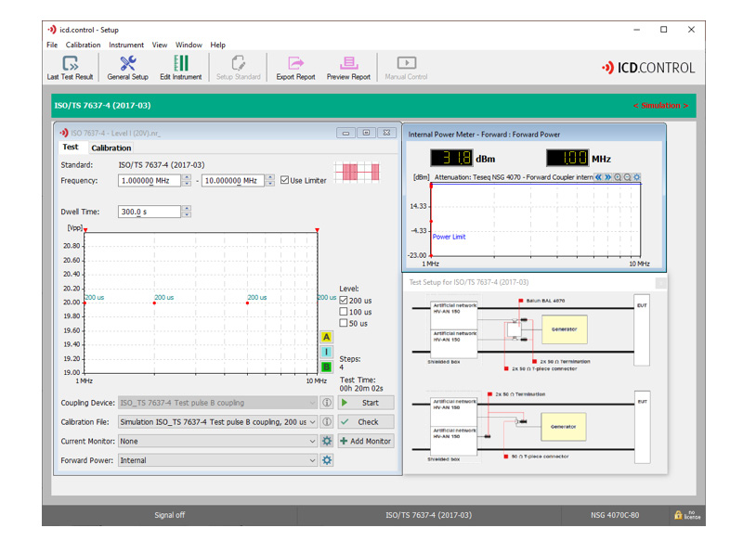Minimize the ISO 7637-4 Level I child window
The height and width of the screenshot is (554, 756).
tap(345, 133)
